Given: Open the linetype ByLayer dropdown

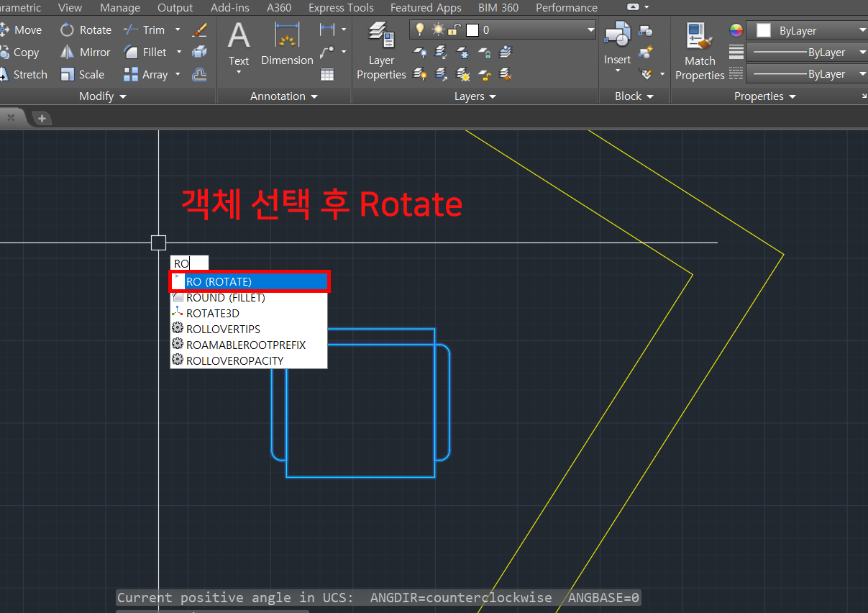Looking at the screenshot, I should coord(807,74).
